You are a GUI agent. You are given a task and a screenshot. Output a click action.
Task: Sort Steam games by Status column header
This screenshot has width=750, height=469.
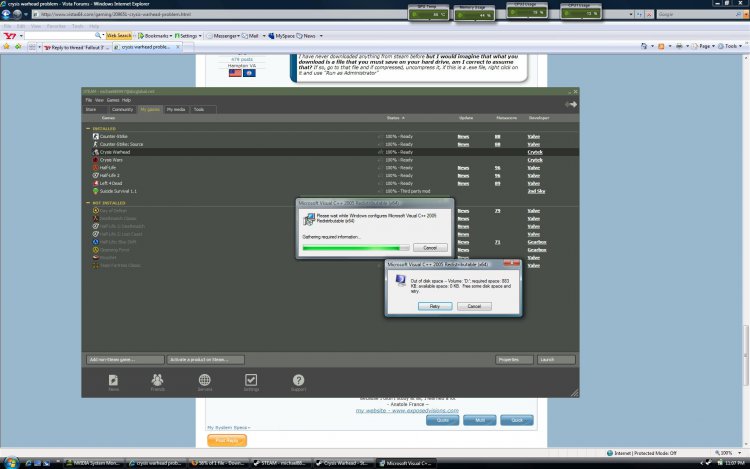coord(395,118)
